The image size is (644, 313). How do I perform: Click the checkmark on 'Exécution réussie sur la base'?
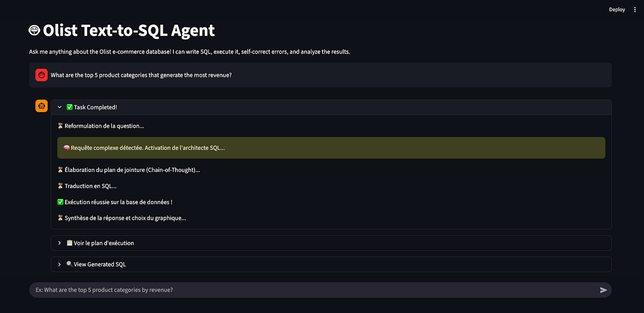tap(60, 202)
